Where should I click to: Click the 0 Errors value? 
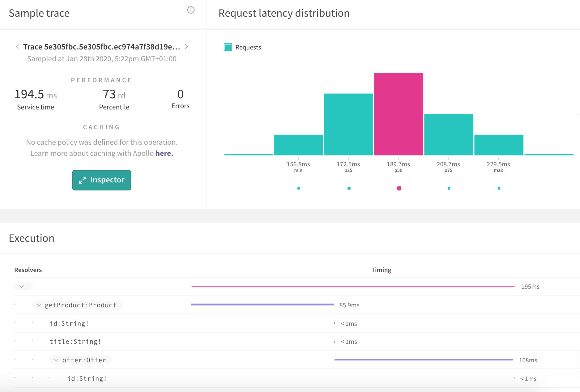181,94
